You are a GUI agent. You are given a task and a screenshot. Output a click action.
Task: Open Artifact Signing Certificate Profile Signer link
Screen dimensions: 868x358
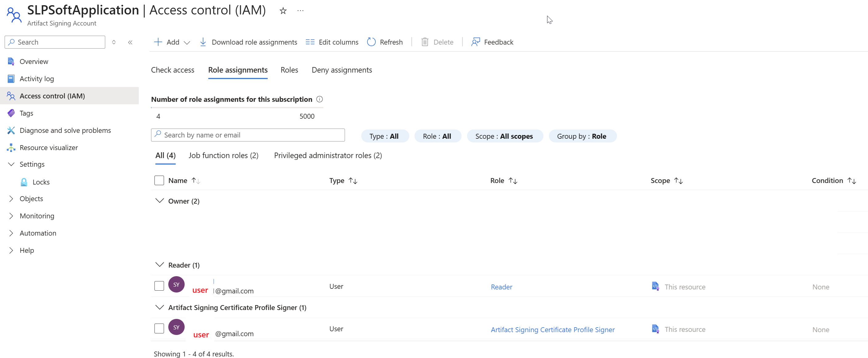(553, 329)
